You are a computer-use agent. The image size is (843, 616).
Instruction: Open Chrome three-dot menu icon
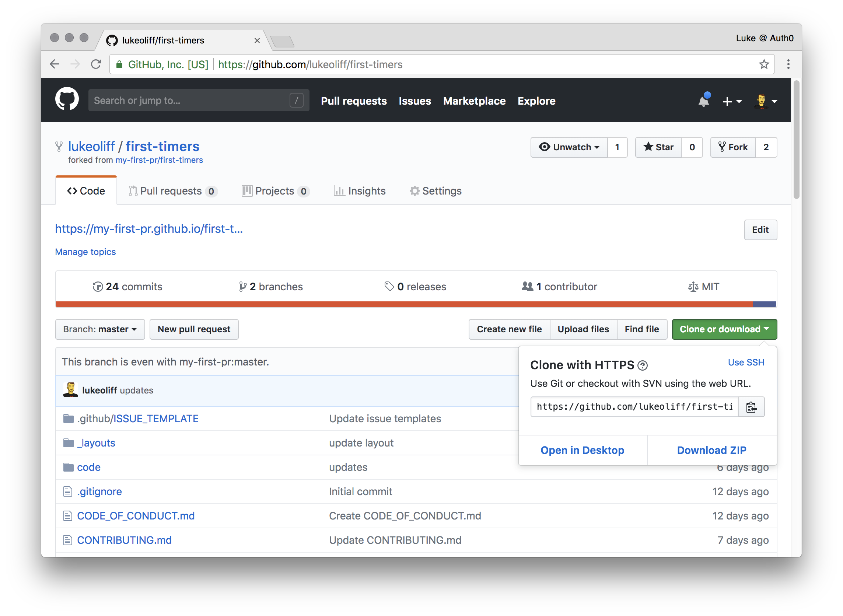coord(788,64)
